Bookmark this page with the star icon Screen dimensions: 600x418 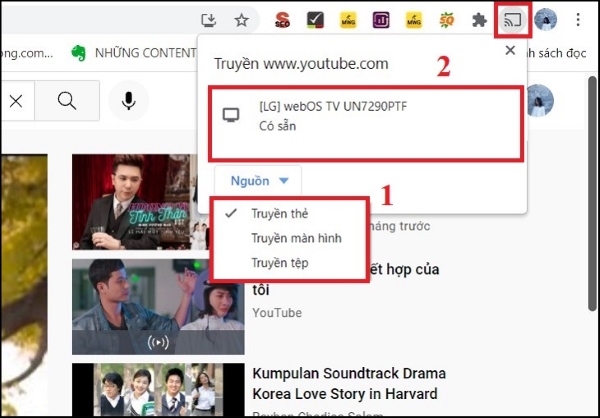point(241,20)
